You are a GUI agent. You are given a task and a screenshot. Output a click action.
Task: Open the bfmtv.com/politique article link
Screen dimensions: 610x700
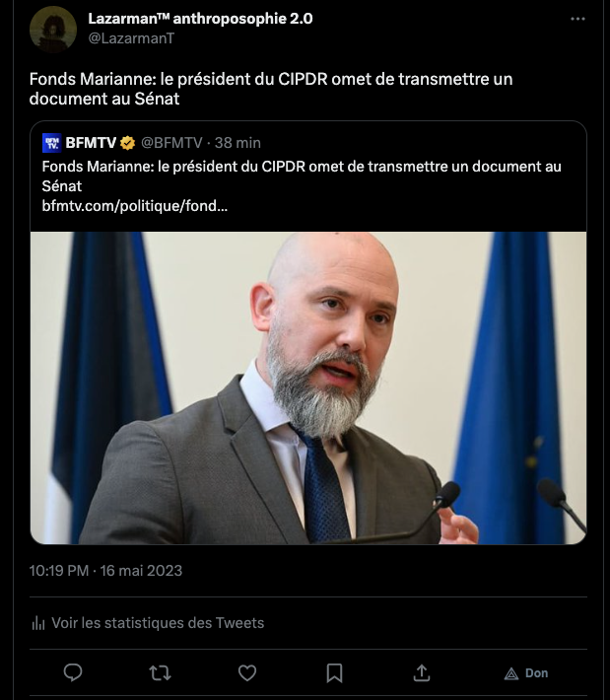click(135, 205)
